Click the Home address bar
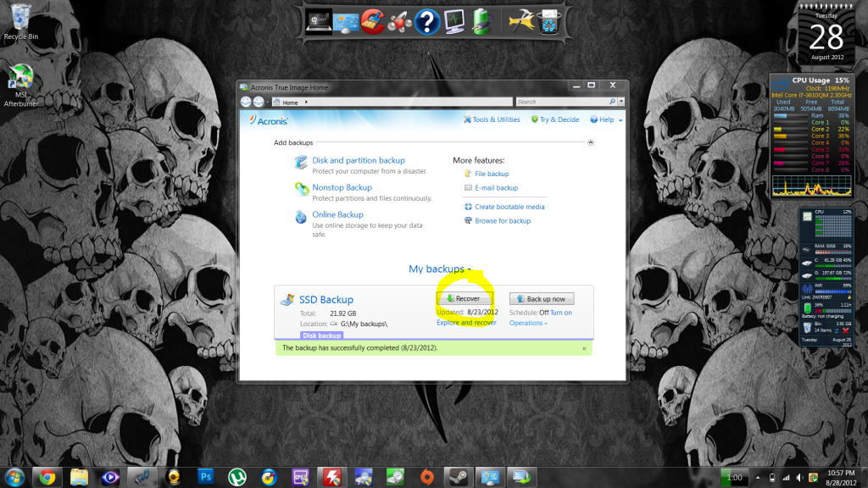The height and width of the screenshot is (488, 868). pos(392,102)
